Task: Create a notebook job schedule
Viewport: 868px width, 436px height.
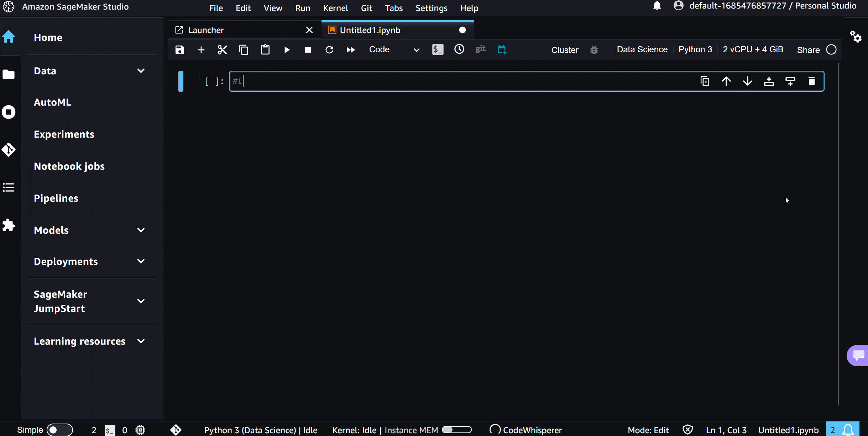Action: click(x=502, y=49)
